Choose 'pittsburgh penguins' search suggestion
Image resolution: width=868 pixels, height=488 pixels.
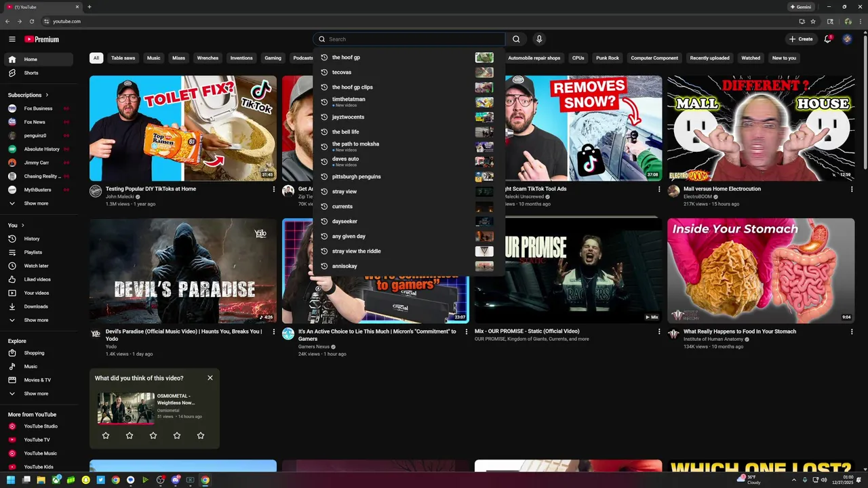[409, 177]
